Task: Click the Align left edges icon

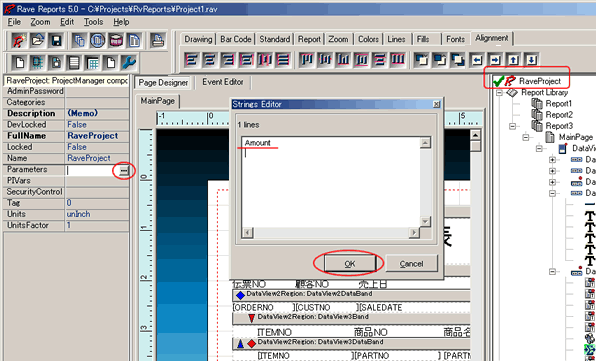Action: (x=191, y=60)
